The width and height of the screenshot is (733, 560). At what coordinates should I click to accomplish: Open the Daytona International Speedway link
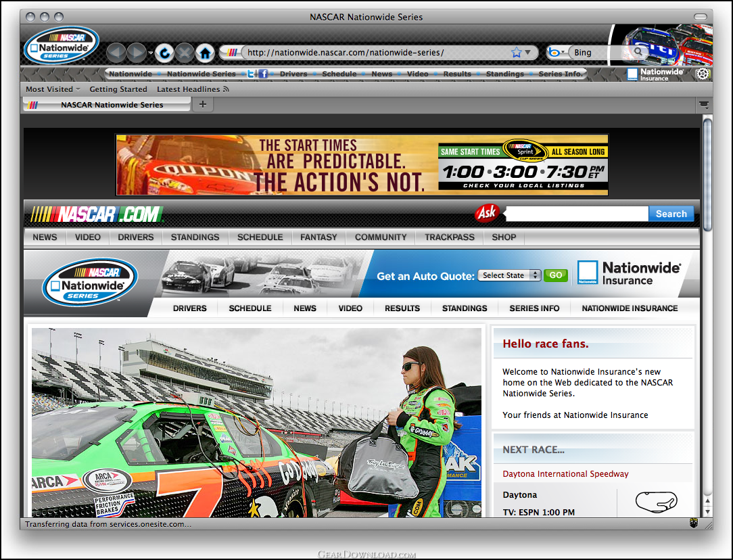565,474
